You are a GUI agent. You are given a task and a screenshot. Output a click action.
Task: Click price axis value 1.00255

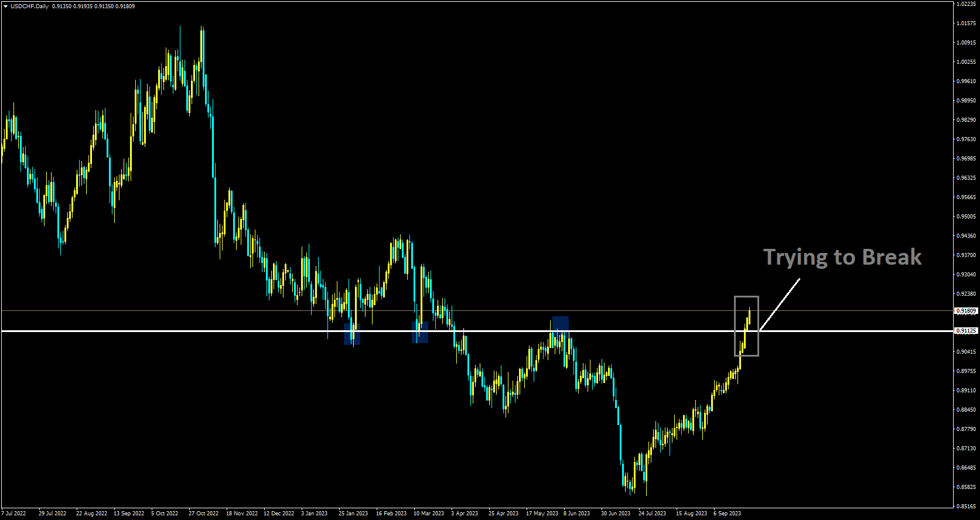tap(967, 62)
